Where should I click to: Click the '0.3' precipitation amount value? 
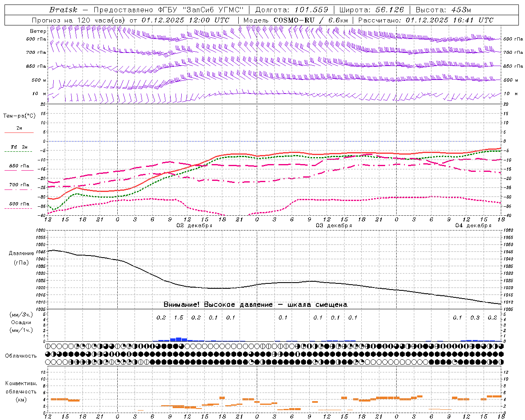tap(475, 317)
